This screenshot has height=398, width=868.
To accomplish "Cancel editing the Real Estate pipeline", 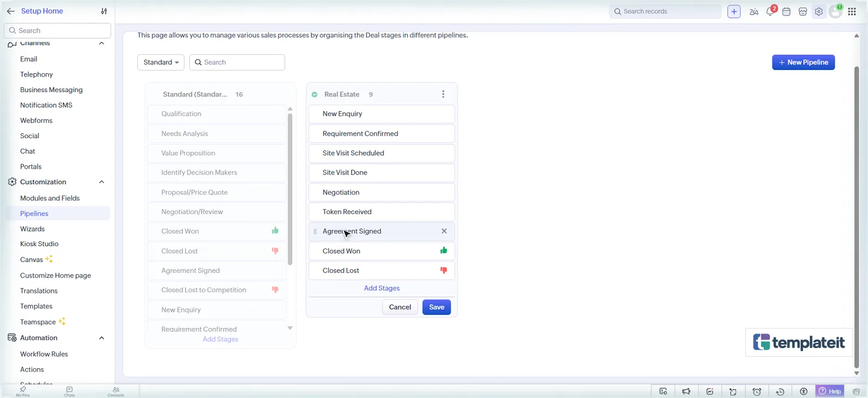I will [x=400, y=307].
